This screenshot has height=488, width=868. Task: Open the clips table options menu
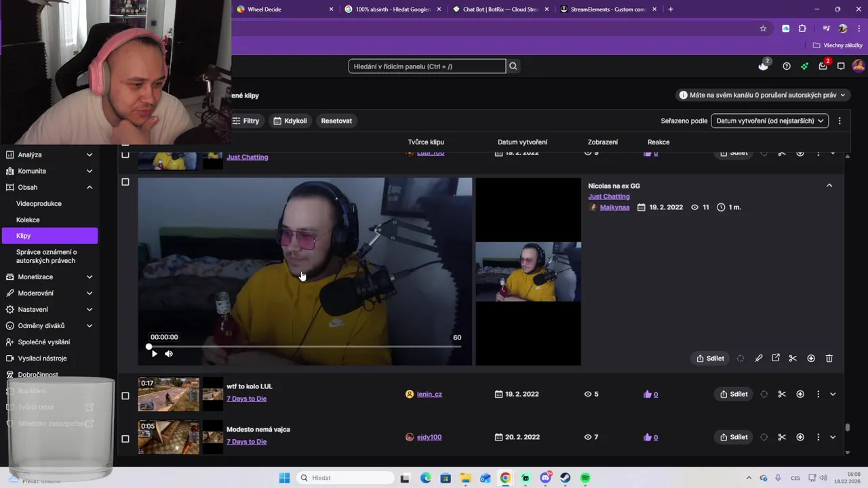tap(840, 121)
